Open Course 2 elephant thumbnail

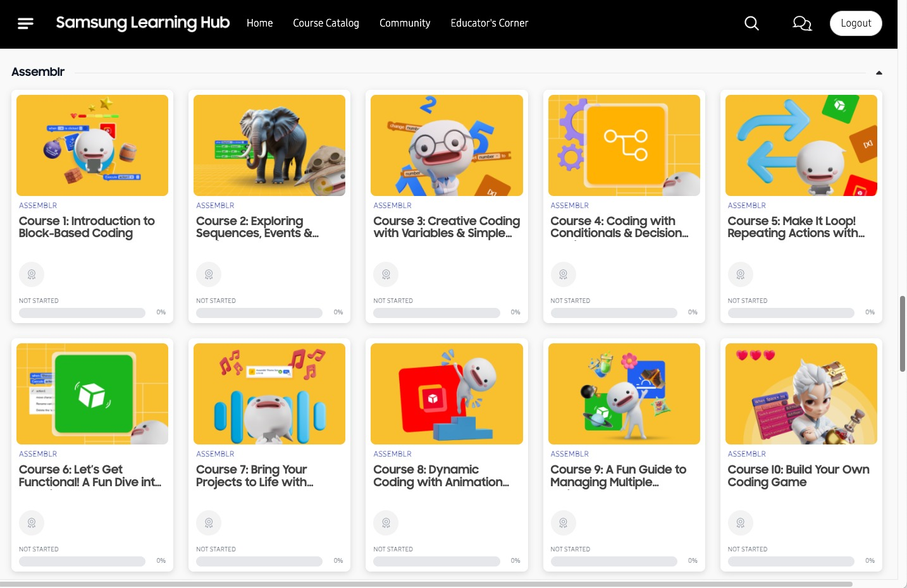point(269,145)
